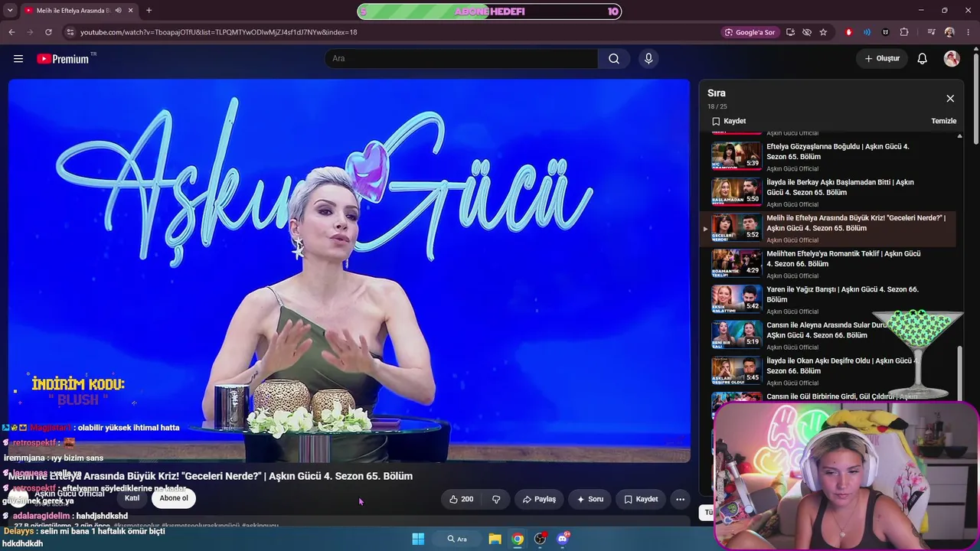
Task: Click the crossed-eye icon in address bar
Action: 807,32
